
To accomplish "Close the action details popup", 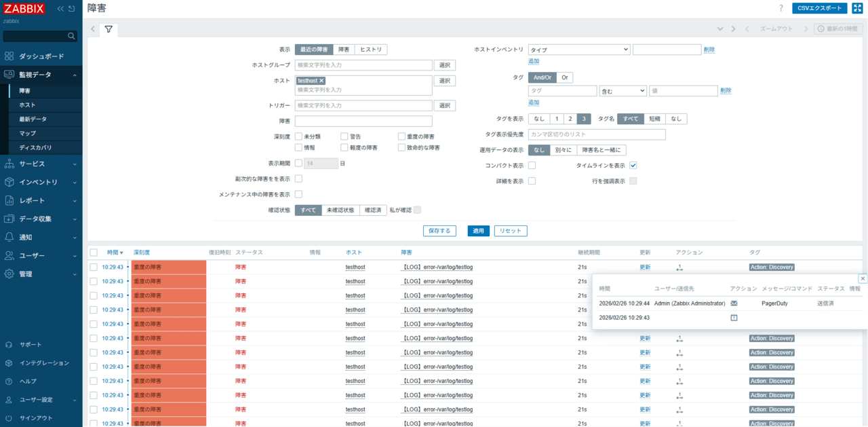I will [x=862, y=278].
